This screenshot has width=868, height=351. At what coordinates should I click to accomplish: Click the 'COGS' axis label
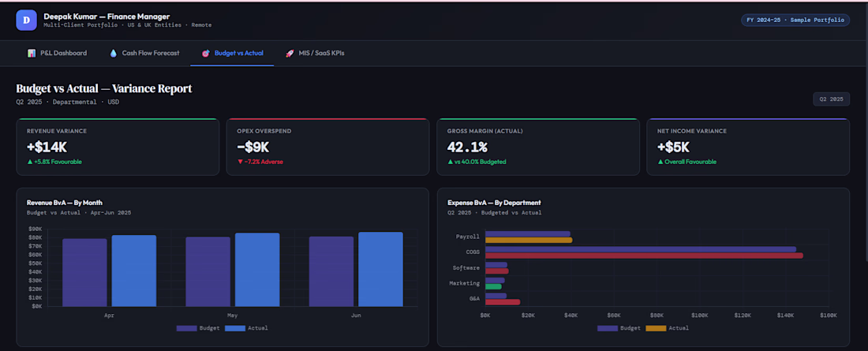(472, 252)
